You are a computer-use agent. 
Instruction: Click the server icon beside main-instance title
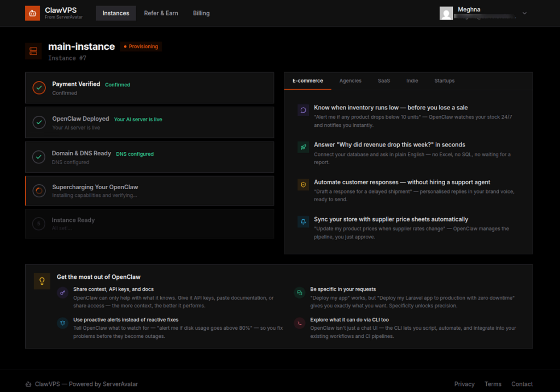33,51
